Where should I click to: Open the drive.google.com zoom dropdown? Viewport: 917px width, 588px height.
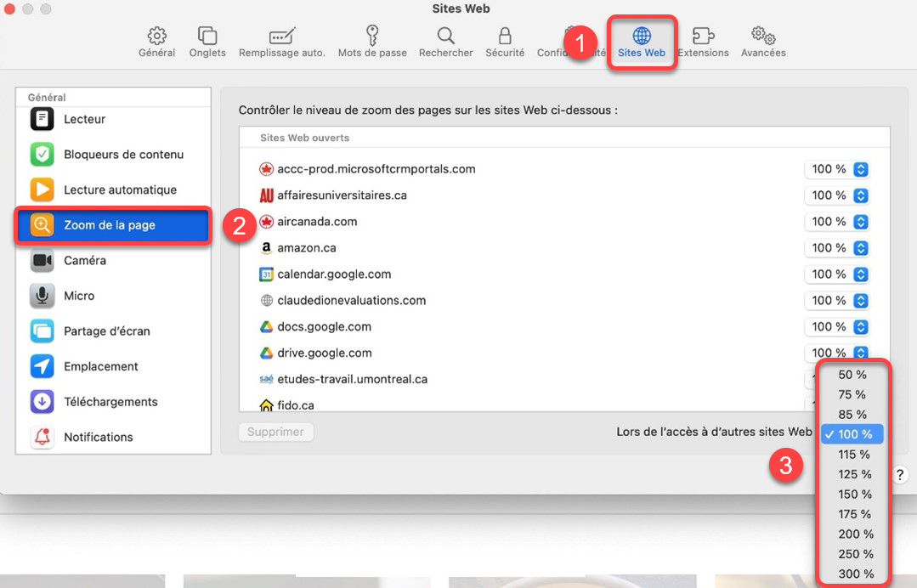click(x=837, y=352)
